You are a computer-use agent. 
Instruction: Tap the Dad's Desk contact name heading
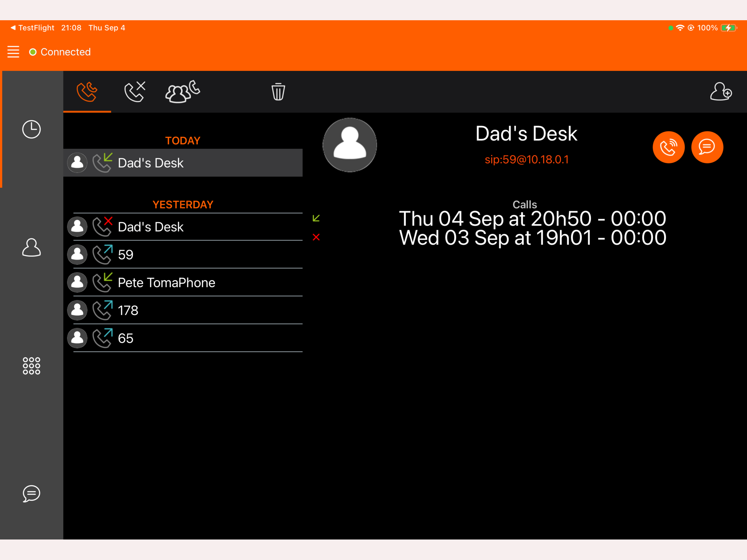pyautogui.click(x=526, y=134)
